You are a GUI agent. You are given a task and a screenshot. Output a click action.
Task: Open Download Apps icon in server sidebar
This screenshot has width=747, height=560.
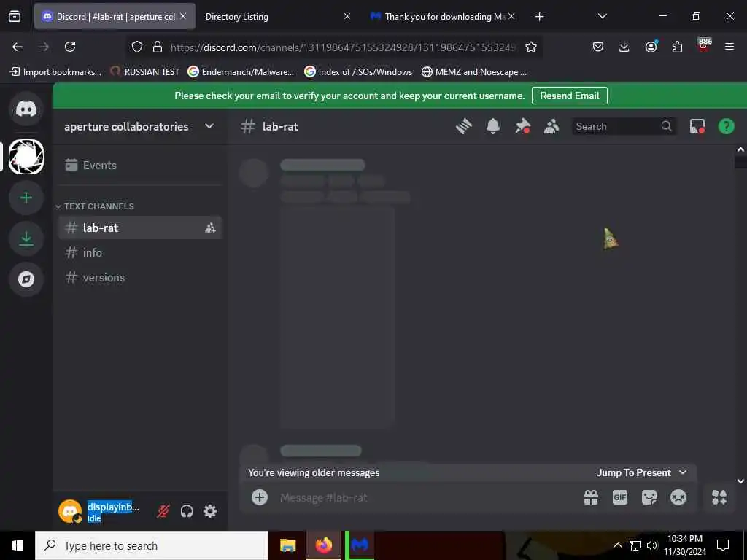pyautogui.click(x=26, y=238)
